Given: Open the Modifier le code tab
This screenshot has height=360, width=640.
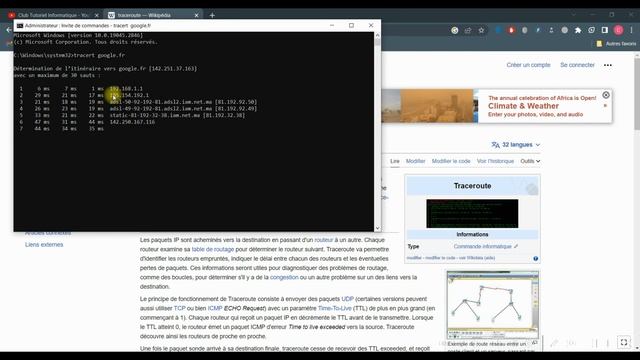Looking at the screenshot, I should click(451, 161).
